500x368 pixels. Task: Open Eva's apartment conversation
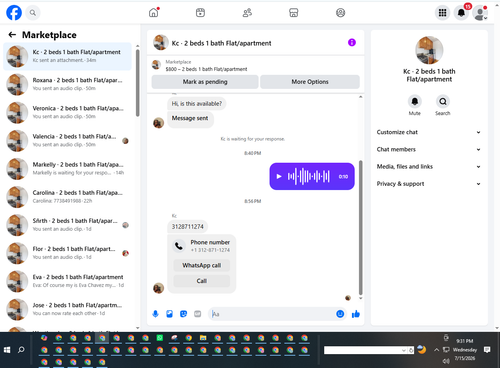67,281
